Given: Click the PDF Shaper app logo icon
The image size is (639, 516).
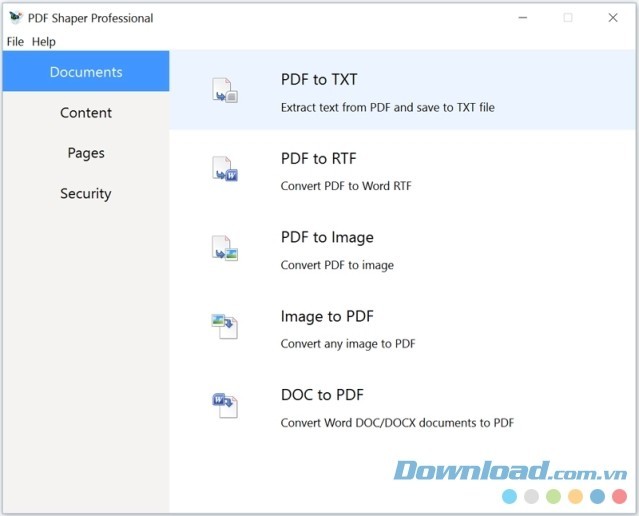Looking at the screenshot, I should (x=15, y=18).
